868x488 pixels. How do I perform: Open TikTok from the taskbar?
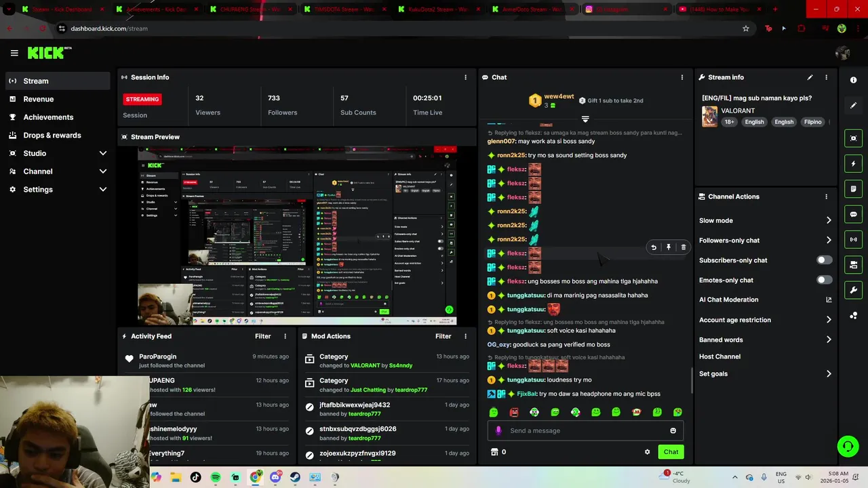click(196, 477)
